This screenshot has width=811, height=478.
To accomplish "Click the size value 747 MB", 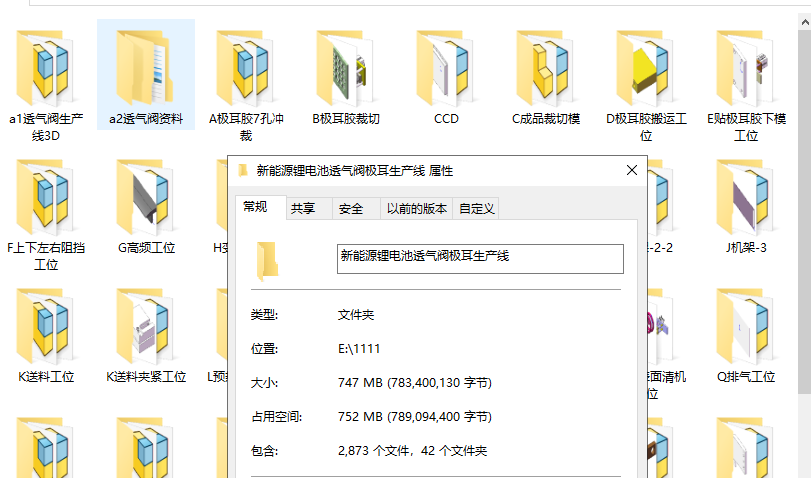I will point(415,383).
